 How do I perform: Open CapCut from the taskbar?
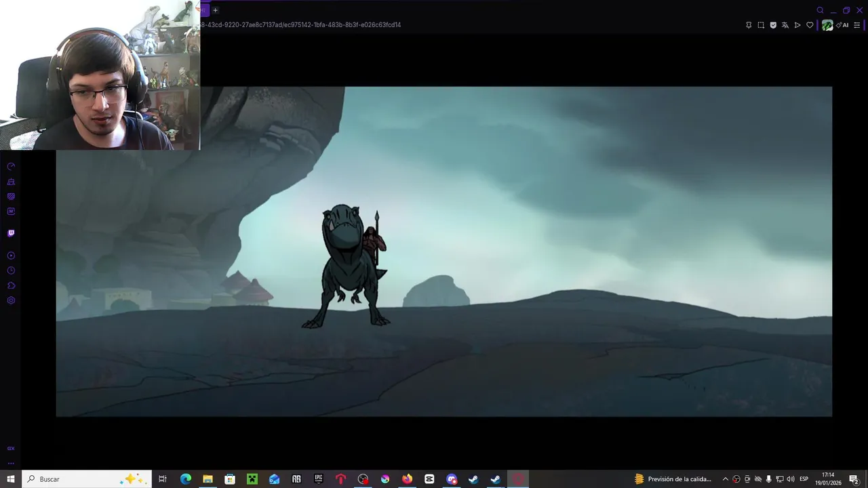click(x=429, y=479)
